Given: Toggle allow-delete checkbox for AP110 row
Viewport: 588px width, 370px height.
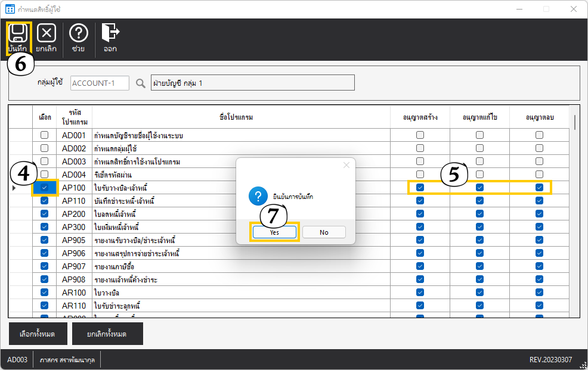Looking at the screenshot, I should [539, 201].
